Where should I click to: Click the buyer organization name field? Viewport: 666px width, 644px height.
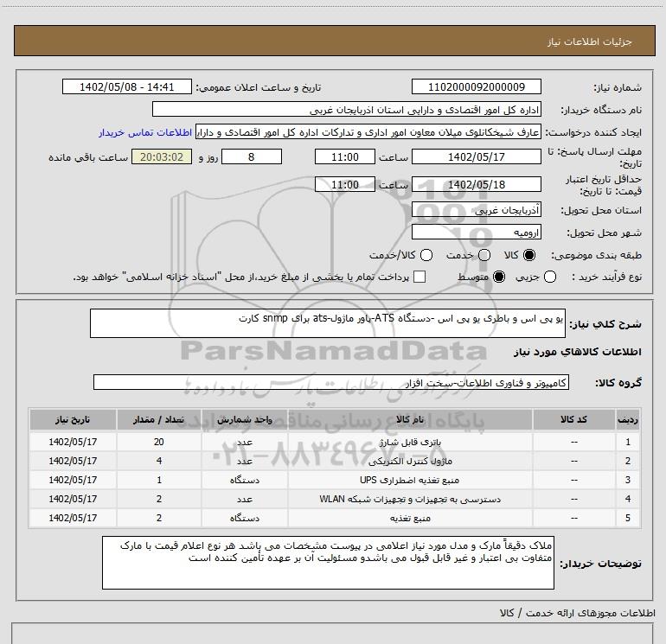point(347,110)
